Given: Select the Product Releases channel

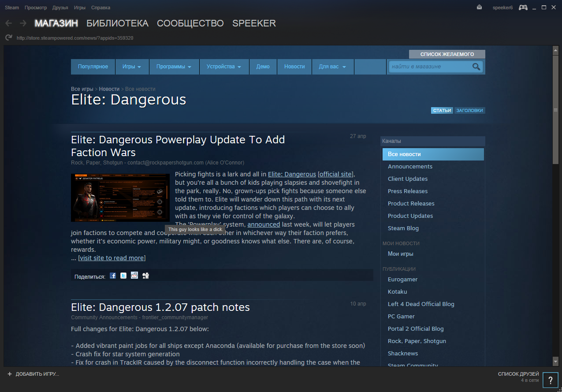Looking at the screenshot, I should coord(411,204).
